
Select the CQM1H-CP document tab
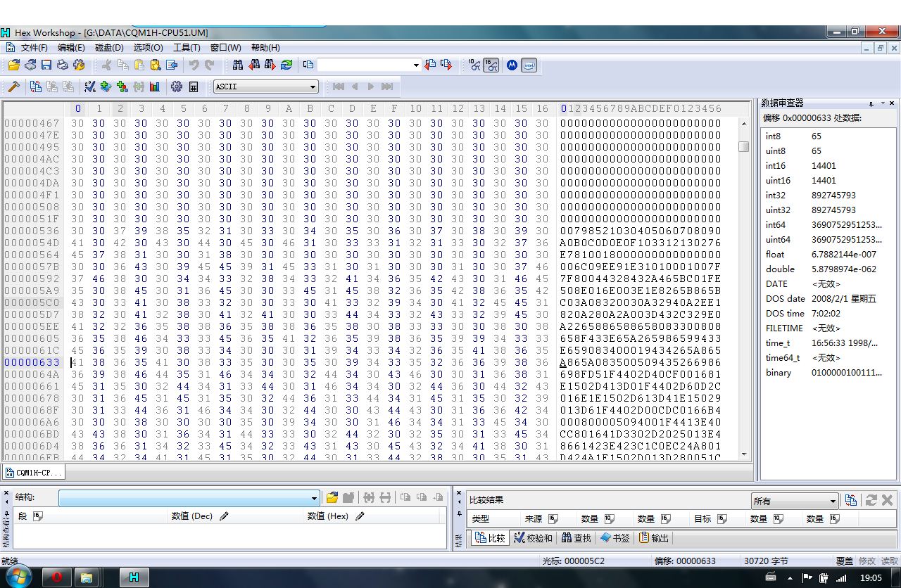click(34, 473)
